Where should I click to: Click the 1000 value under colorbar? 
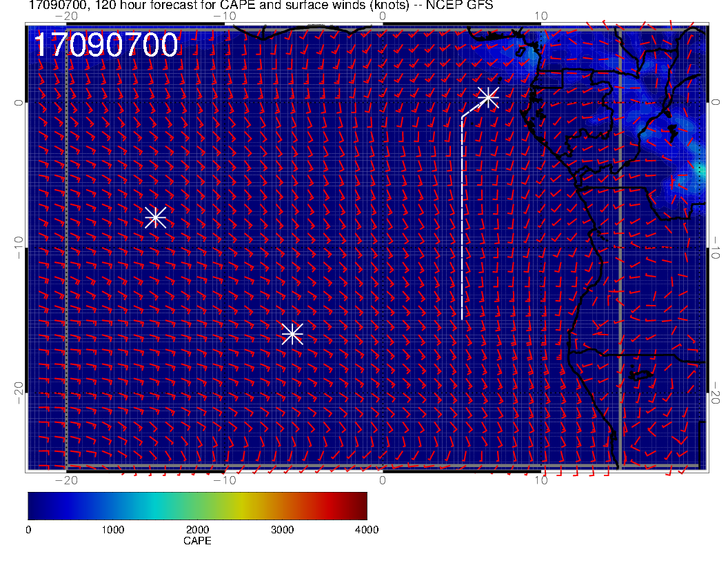click(113, 530)
